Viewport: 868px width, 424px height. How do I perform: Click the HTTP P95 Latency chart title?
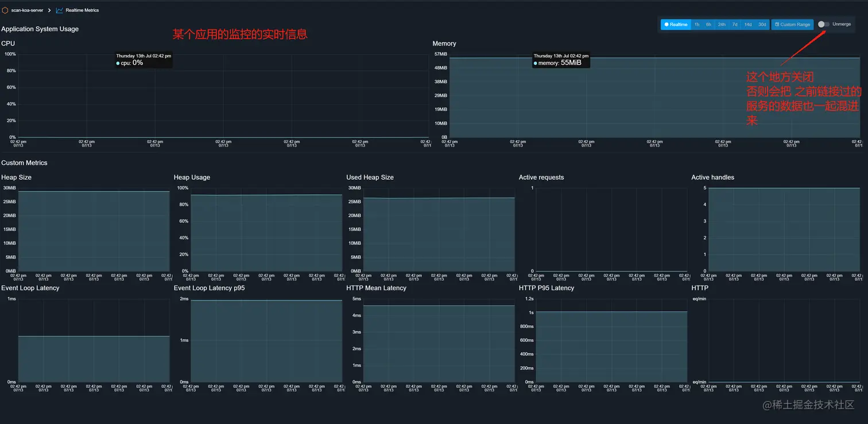tap(547, 288)
